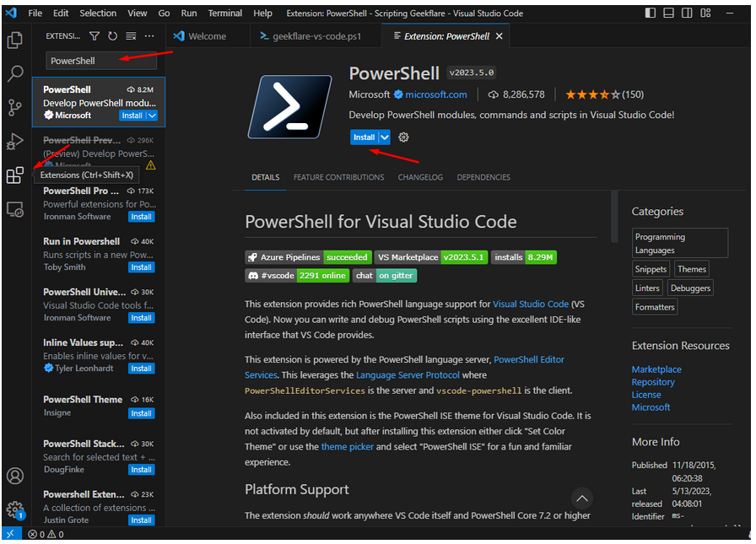Screen dimensions: 756x544
Task: Click the details pane vertical scrollbar
Action: point(614,217)
